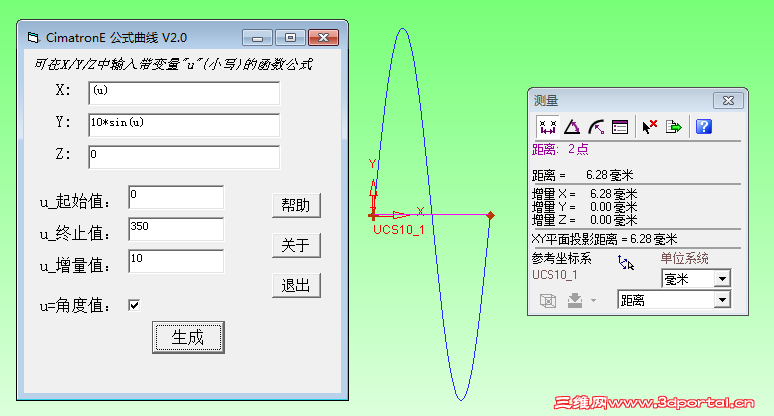
Task: Click the 帮助 help button
Action: click(296, 205)
